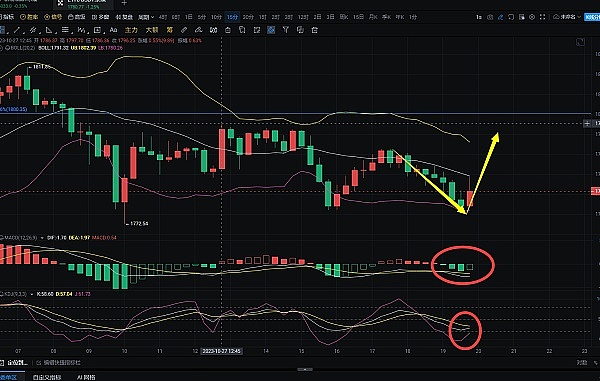
Task: Select the wave pattern drawing tool
Action: [81, 30]
